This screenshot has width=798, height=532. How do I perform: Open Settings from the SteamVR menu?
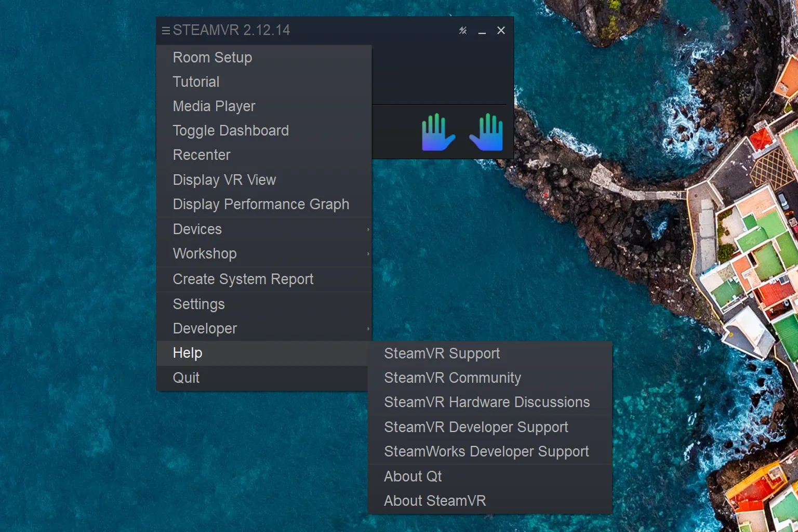(264, 304)
